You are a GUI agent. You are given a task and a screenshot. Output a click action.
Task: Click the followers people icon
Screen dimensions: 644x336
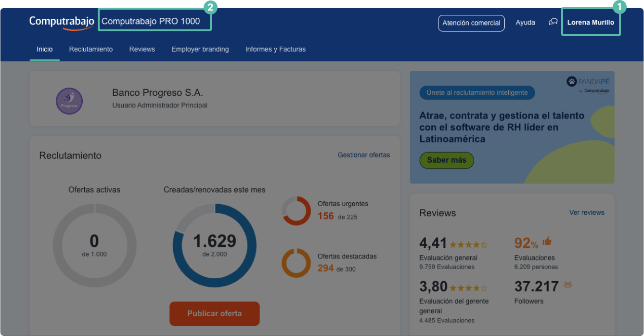pos(568,285)
